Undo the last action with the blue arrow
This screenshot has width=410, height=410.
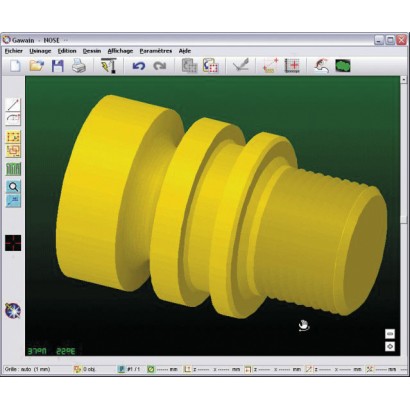click(x=139, y=66)
